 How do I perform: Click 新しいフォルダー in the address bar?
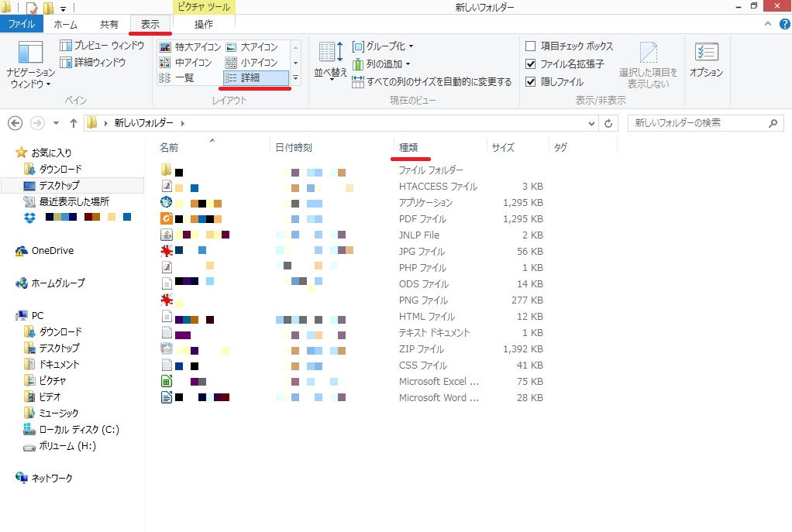click(x=143, y=123)
